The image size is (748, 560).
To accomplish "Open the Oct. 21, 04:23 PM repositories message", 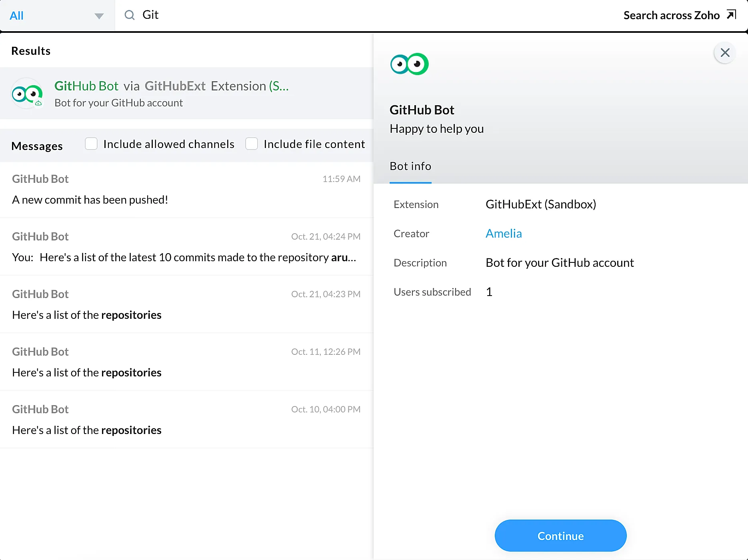I will (x=186, y=305).
